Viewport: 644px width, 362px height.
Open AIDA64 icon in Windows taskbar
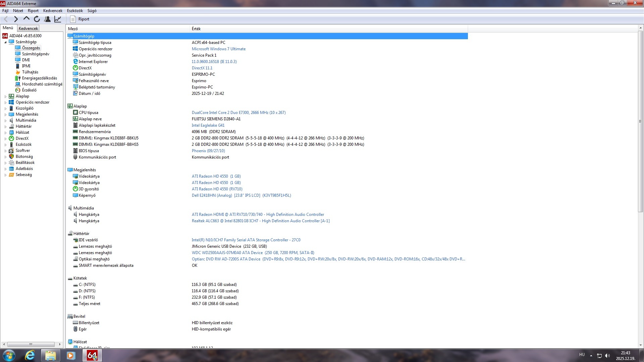[x=92, y=355]
